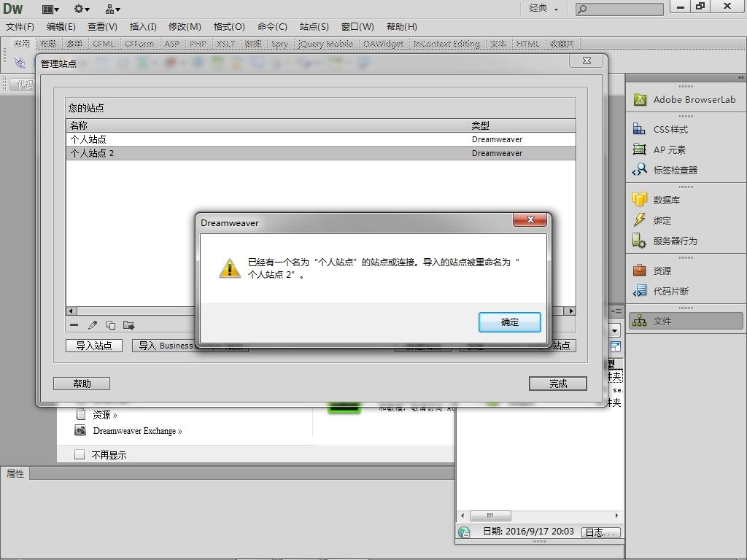Switch to the HTML insert tab
Screen dimensions: 747x560
tap(528, 44)
